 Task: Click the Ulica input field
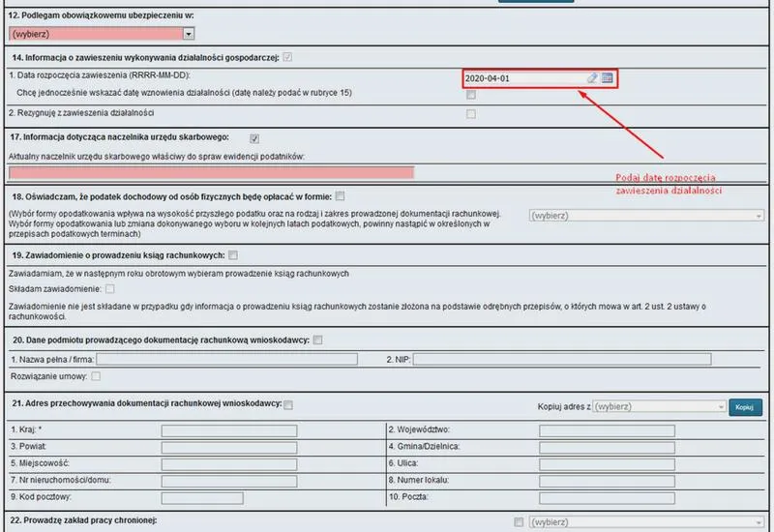coord(607,464)
